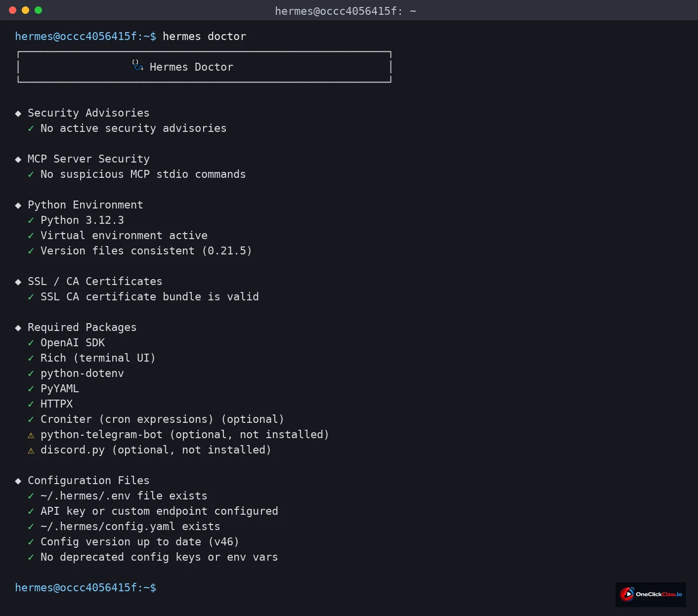The width and height of the screenshot is (698, 616).
Task: Click the checkmark beside OpenAI SDK
Action: tap(31, 343)
